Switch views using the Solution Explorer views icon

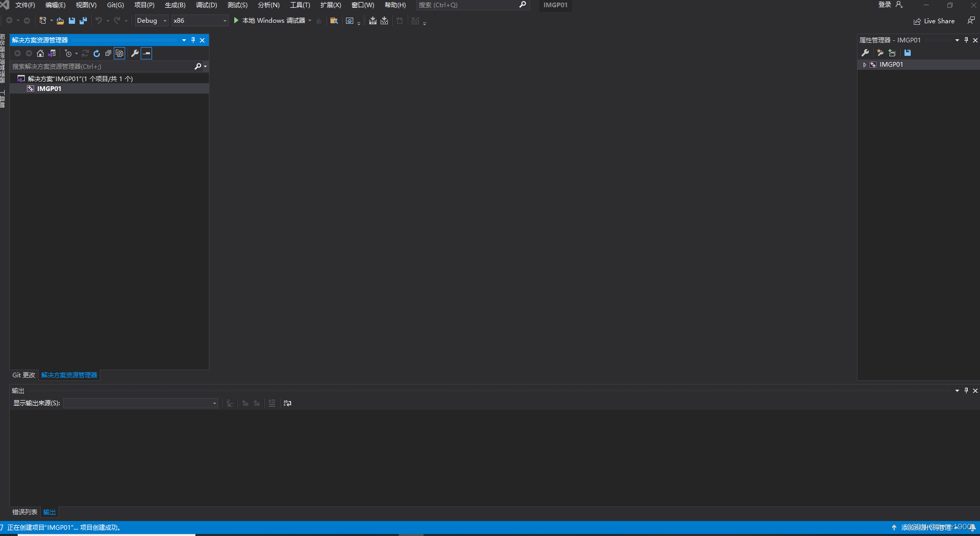pyautogui.click(x=52, y=53)
